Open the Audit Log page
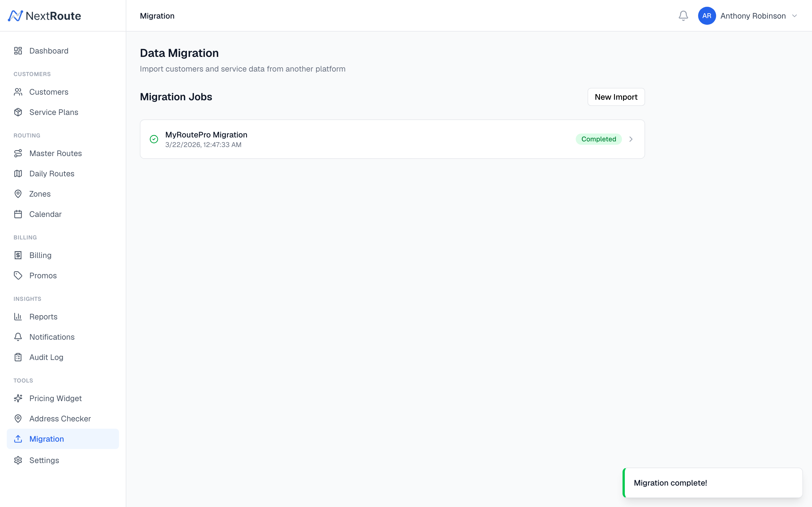This screenshot has height=507, width=812. (x=46, y=357)
